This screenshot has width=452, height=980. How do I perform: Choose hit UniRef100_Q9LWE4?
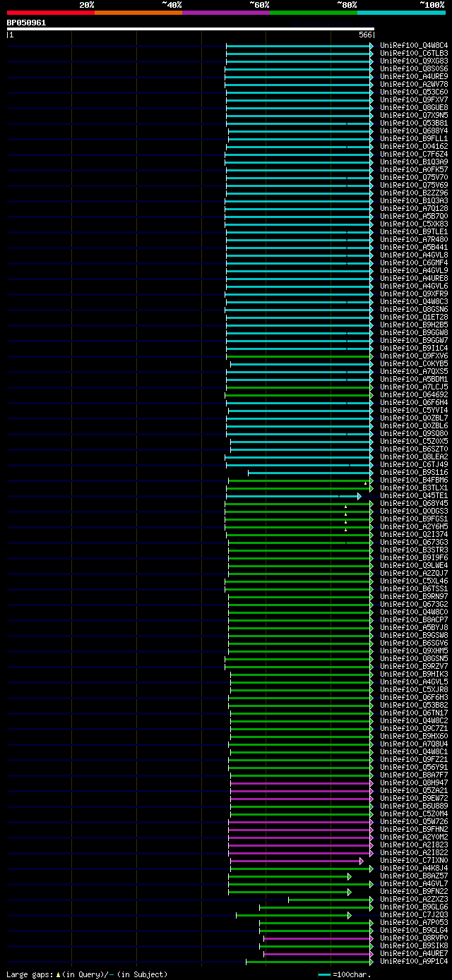pyautogui.click(x=414, y=565)
